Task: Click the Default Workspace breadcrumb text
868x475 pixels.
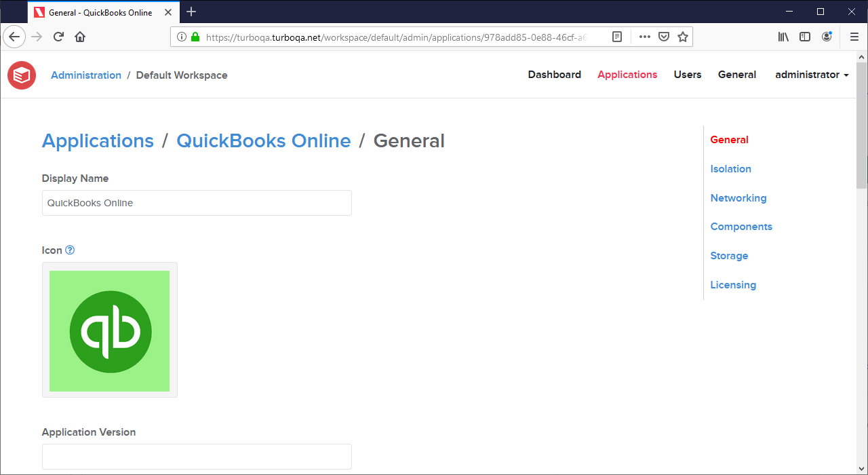Action: pyautogui.click(x=182, y=75)
